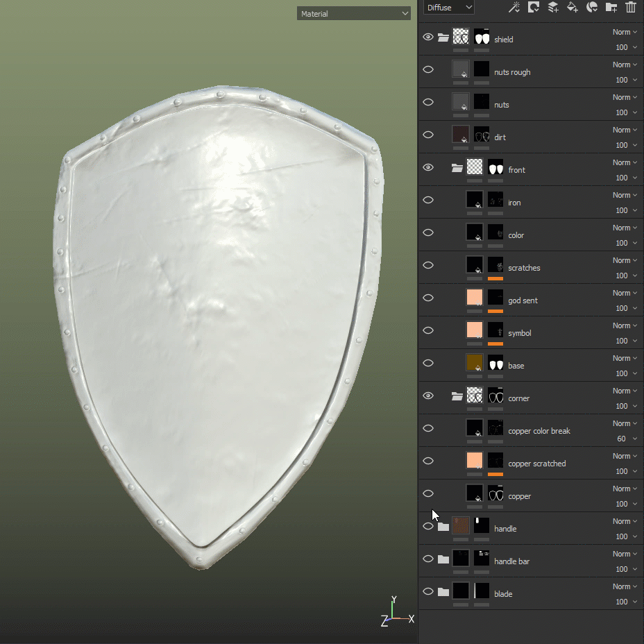
Task: Click the copper color break layer name
Action: point(539,431)
